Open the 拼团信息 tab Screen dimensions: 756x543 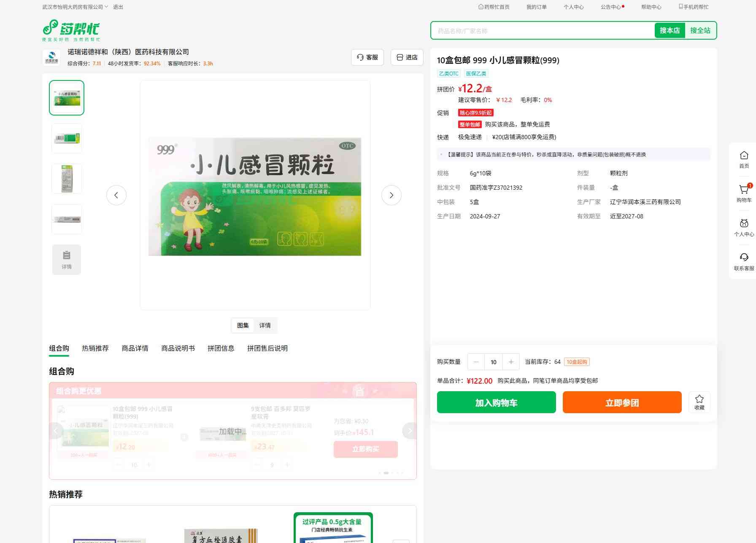(221, 348)
